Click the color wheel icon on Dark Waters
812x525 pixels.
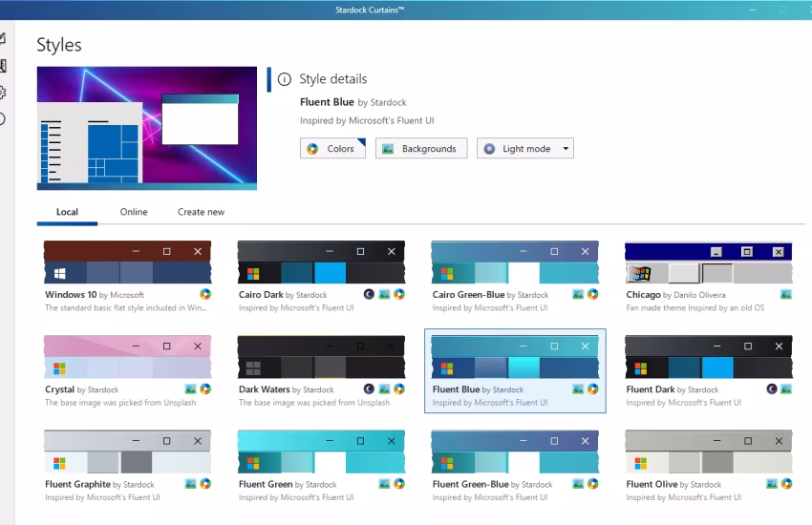tap(399, 388)
